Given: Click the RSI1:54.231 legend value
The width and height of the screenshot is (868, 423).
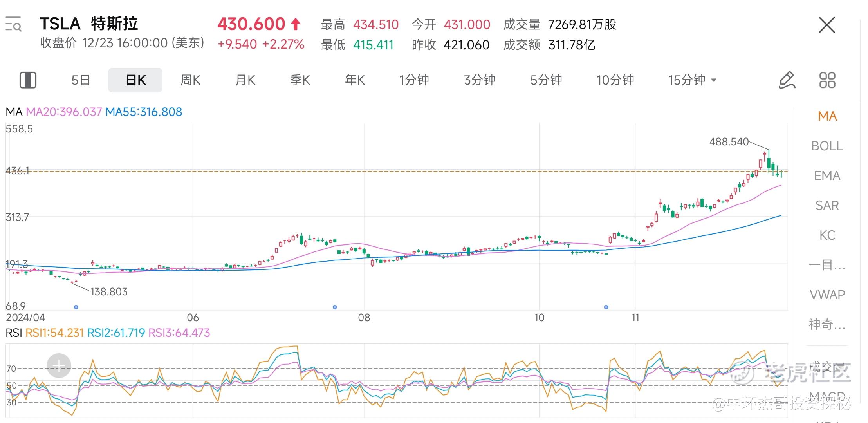Looking at the screenshot, I should point(54,333).
